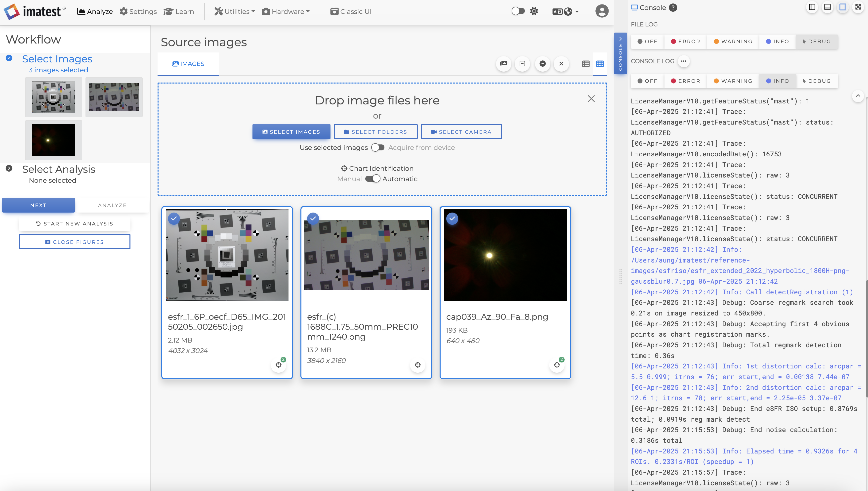This screenshot has height=491, width=868.
Task: Toggle Chart Identification Manual/Automatic switch
Action: point(372,179)
